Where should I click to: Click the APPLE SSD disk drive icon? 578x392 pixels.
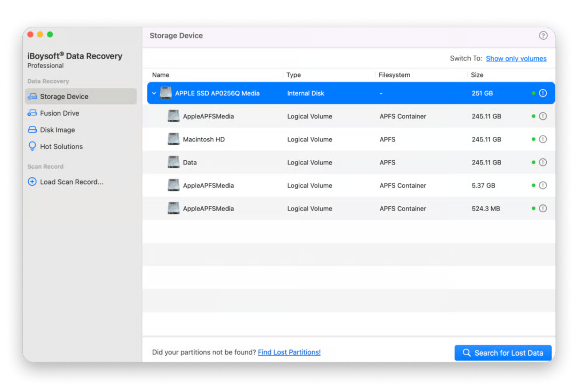[x=166, y=93]
